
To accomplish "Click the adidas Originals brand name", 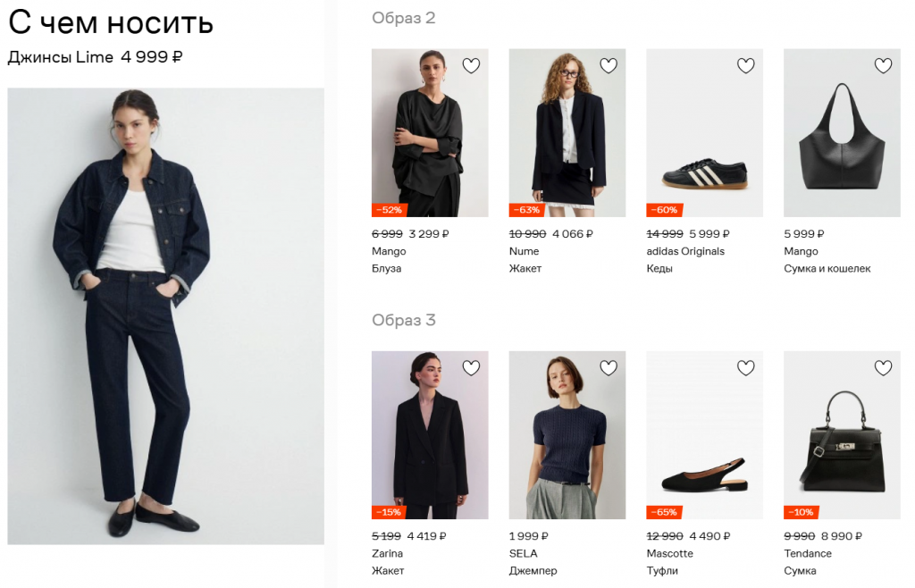I will click(685, 251).
